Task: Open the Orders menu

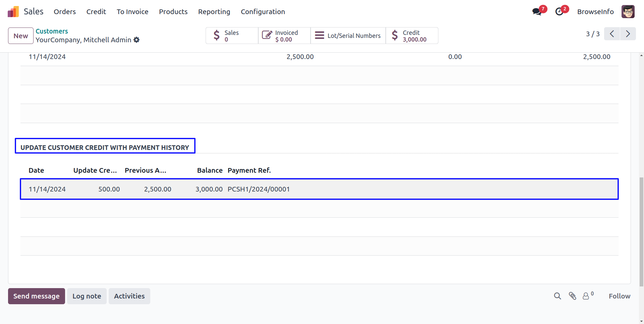Action: [65, 12]
